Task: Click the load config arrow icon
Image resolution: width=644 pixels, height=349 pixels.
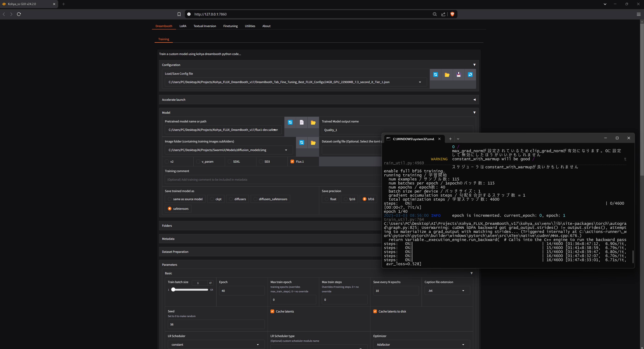Action: pyautogui.click(x=470, y=75)
